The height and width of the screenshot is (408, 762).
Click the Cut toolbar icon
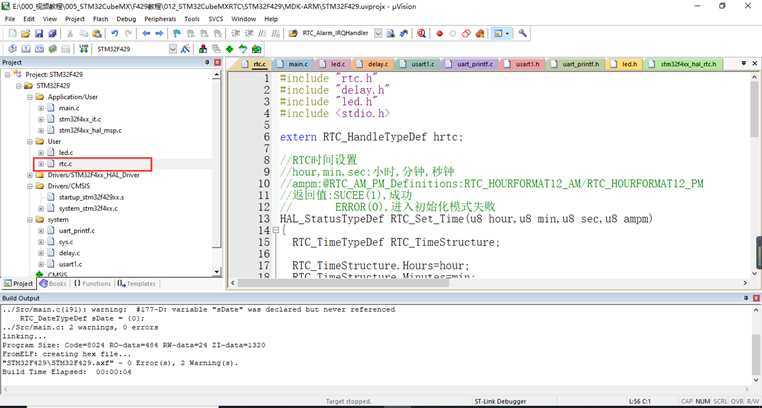[x=70, y=34]
